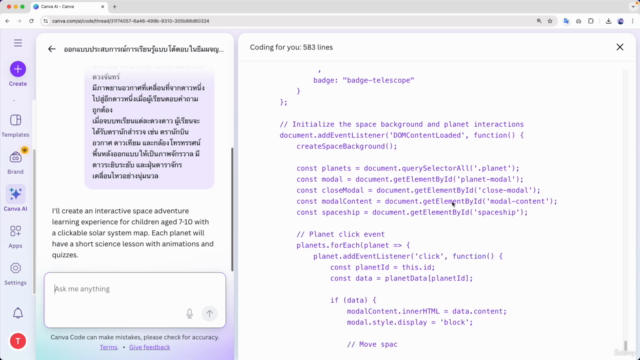
Task: Open the hamburger menu in sidebar
Action: click(18, 43)
